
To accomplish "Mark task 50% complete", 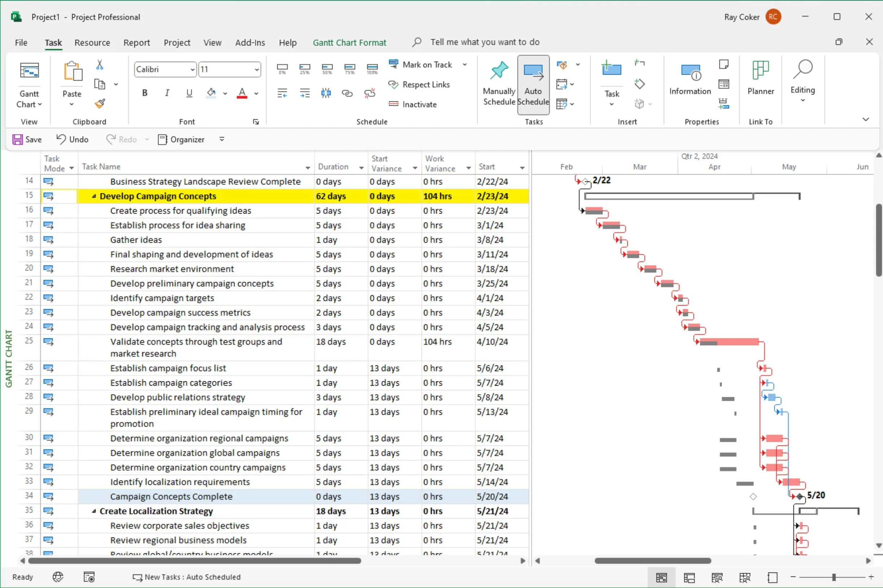I will point(327,69).
